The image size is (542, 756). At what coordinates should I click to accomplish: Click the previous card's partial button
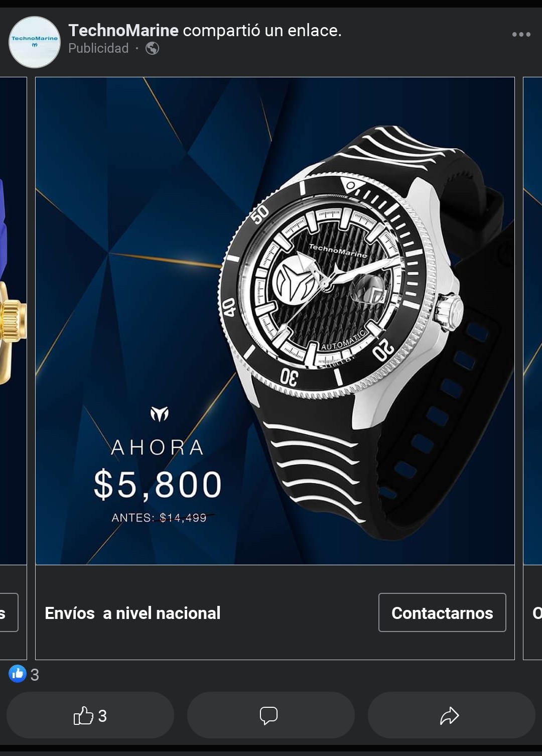tap(9, 612)
